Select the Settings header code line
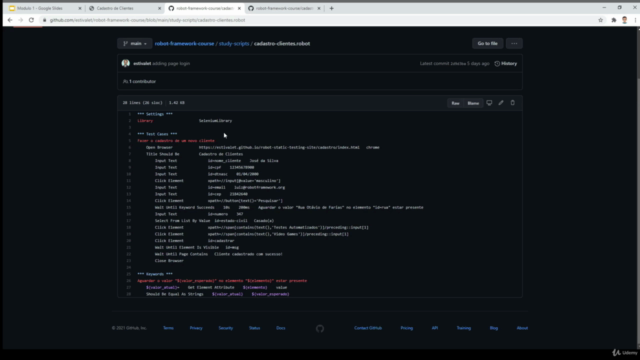Image resolution: width=640 pixels, height=360 pixels. (x=155, y=114)
